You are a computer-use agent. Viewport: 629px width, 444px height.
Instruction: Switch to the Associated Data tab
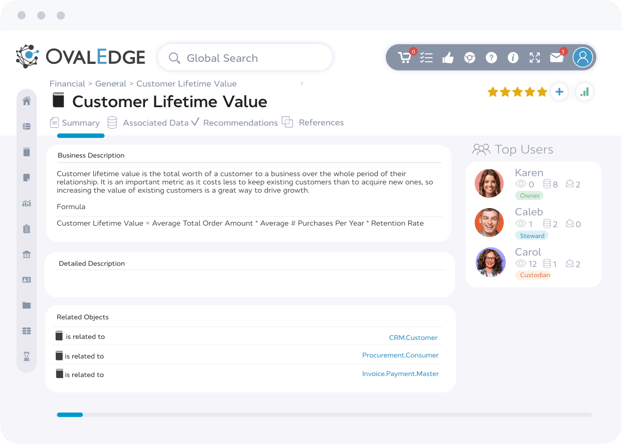(150, 123)
